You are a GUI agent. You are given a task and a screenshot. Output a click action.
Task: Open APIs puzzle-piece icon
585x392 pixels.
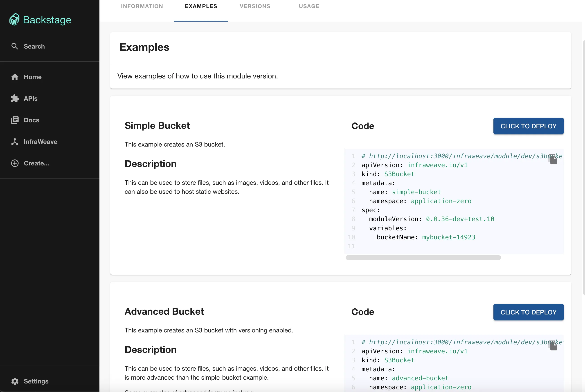point(15,98)
